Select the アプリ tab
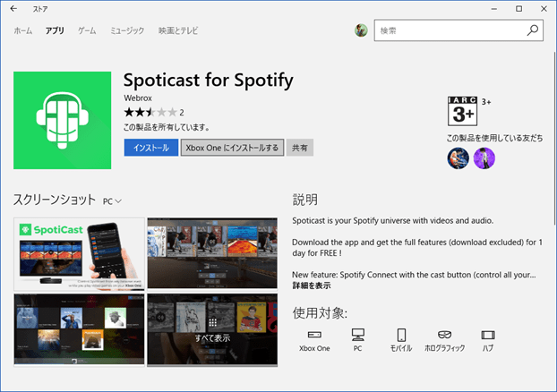Viewport: 557px width, 392px height. click(x=55, y=31)
